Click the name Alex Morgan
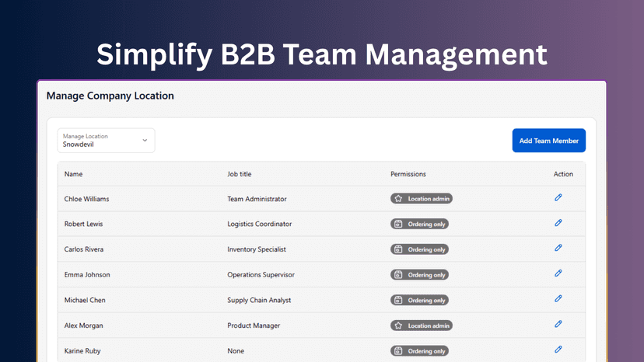The width and height of the screenshot is (644, 362). pos(83,326)
